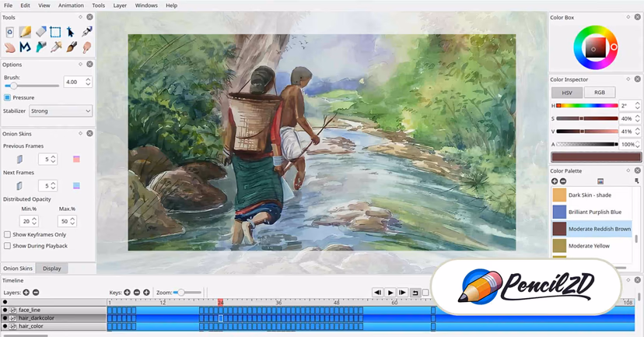Switch to the Display tab
The image size is (644, 337).
(x=52, y=269)
